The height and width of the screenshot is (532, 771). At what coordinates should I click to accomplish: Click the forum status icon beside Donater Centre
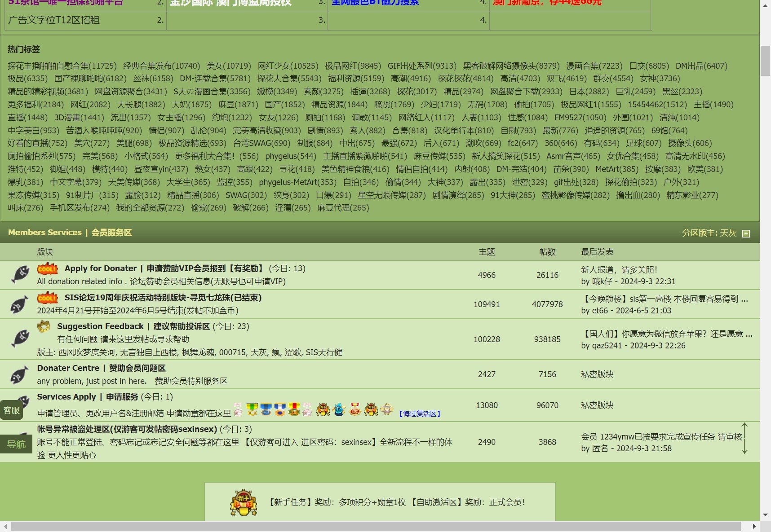point(20,374)
